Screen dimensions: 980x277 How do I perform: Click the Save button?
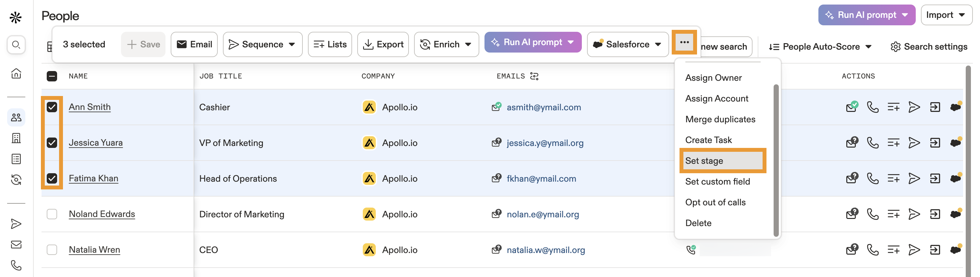click(x=143, y=44)
